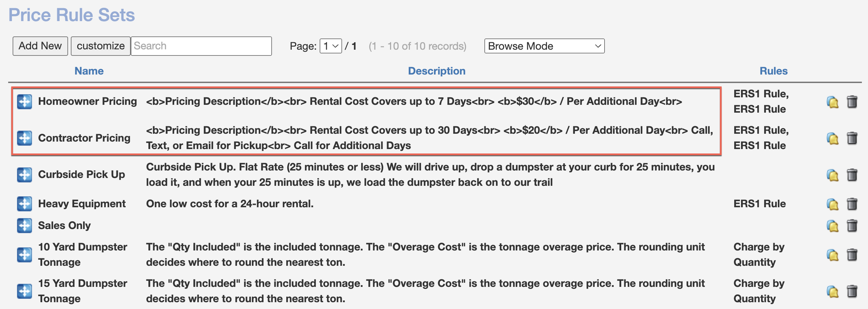Duplicate the Heavy Equipment rule set
The image size is (868, 309).
click(832, 204)
